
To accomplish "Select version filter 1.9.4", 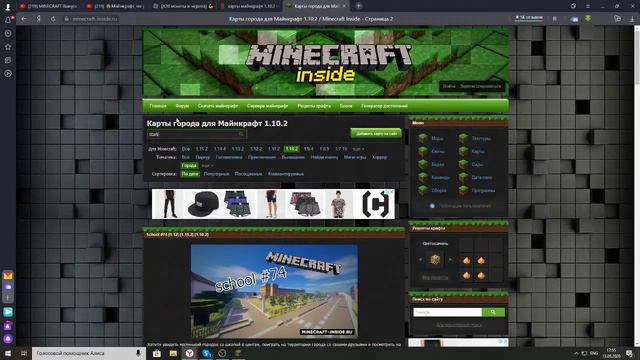I will (309, 149).
